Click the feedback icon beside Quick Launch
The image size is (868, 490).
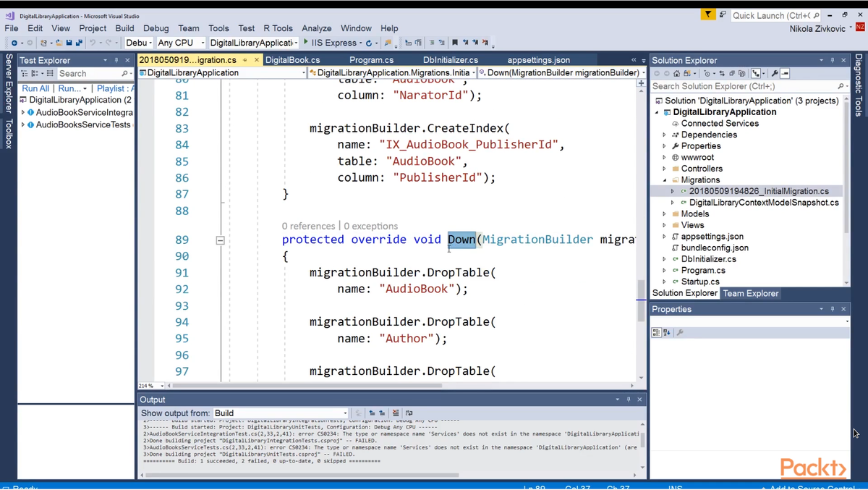pos(723,14)
